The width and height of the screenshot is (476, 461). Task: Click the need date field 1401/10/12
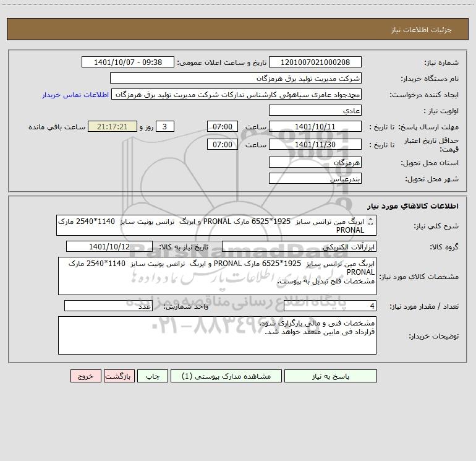coord(109,246)
